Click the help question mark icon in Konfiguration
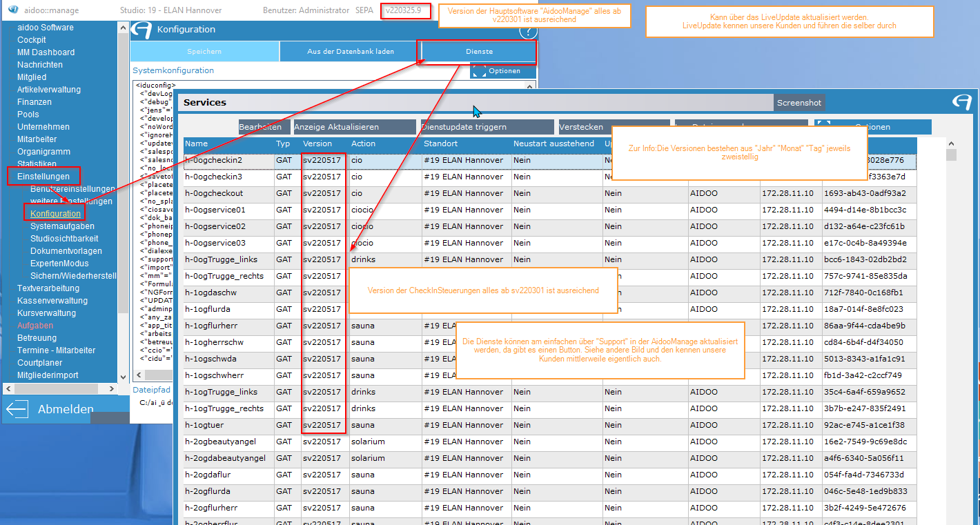This screenshot has width=980, height=525. tap(528, 31)
